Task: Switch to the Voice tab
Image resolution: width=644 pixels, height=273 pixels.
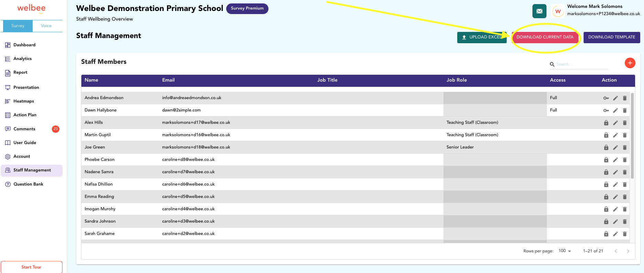Action: 46,26
